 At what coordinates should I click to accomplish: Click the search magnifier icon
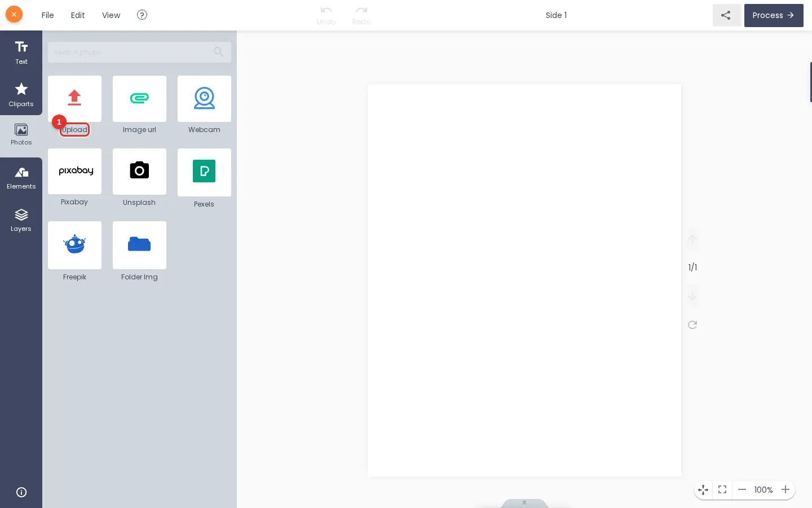coord(219,52)
